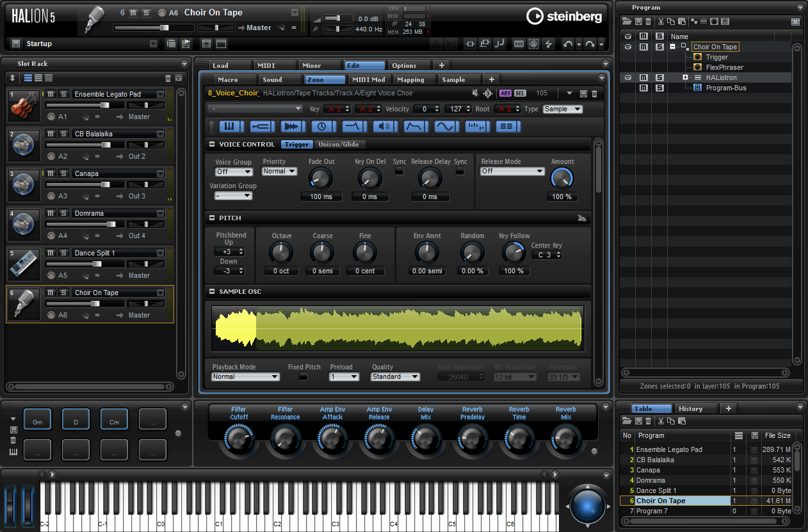Solo the CB Balalaika slot
808x532 pixels.
(x=63, y=134)
